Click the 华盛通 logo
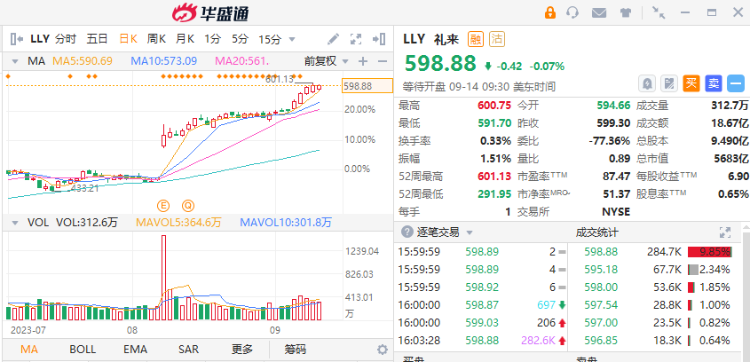 click(x=210, y=13)
